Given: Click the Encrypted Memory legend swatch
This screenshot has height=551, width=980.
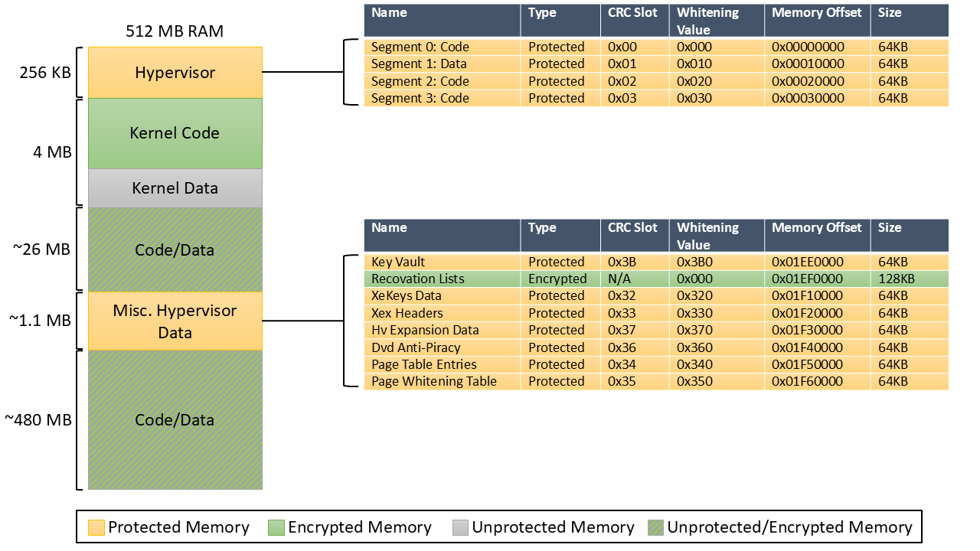Looking at the screenshot, I should tap(276, 527).
